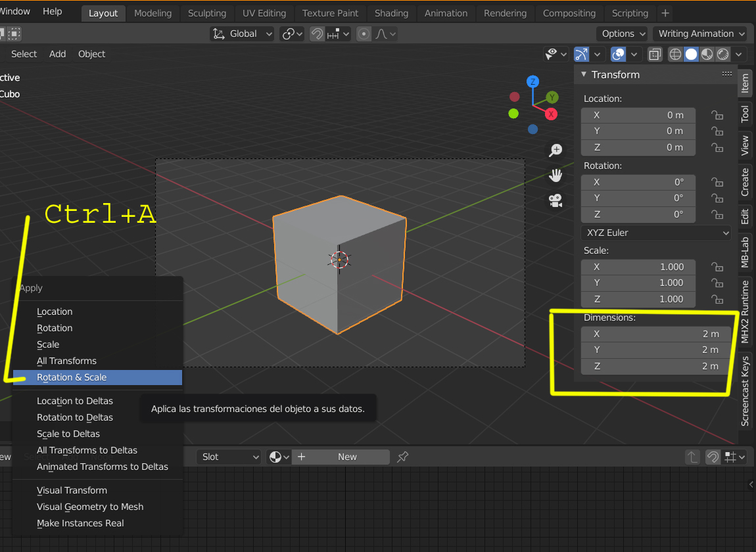Toggle camera view with camera icon
The height and width of the screenshot is (552, 756).
(x=555, y=200)
